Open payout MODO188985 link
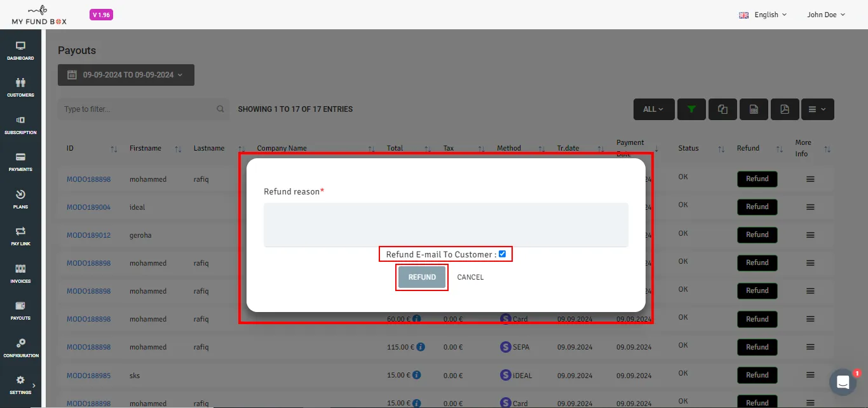Screen dimensions: 868x408 [88, 376]
